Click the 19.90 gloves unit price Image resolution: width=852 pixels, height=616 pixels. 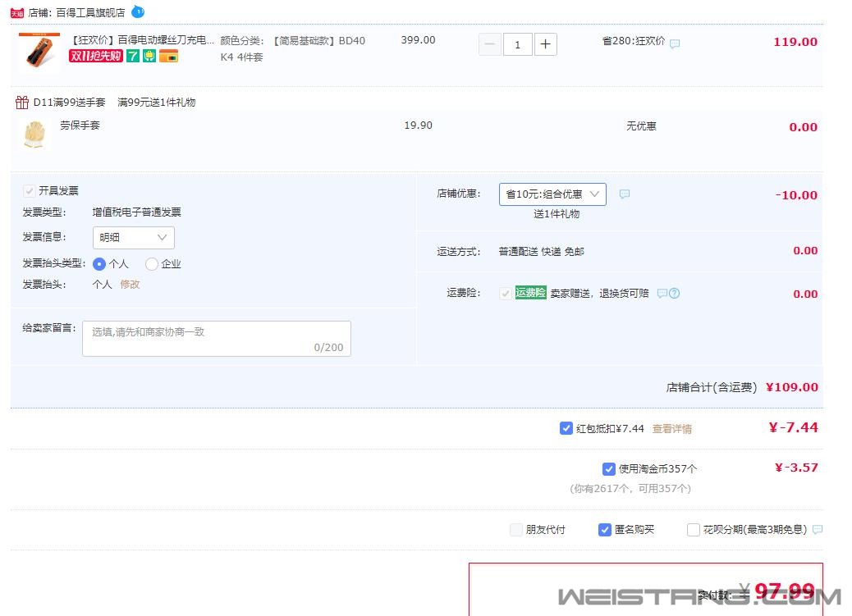(x=419, y=125)
